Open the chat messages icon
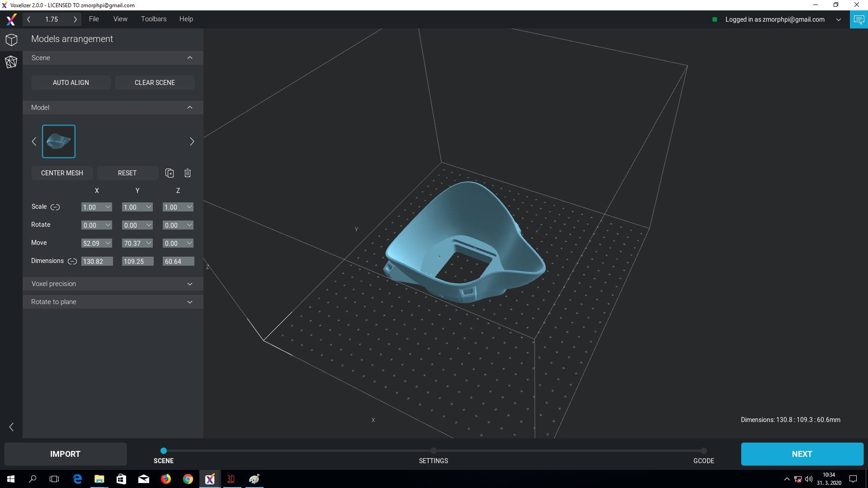 [859, 19]
